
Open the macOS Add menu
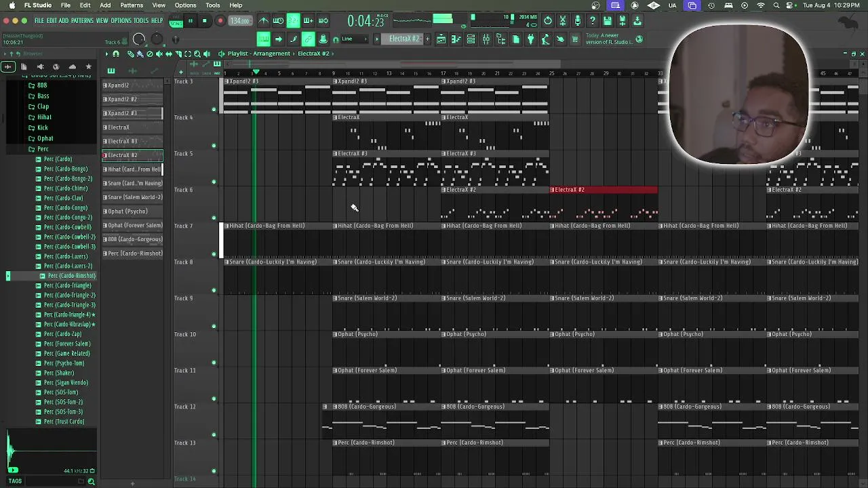point(105,5)
